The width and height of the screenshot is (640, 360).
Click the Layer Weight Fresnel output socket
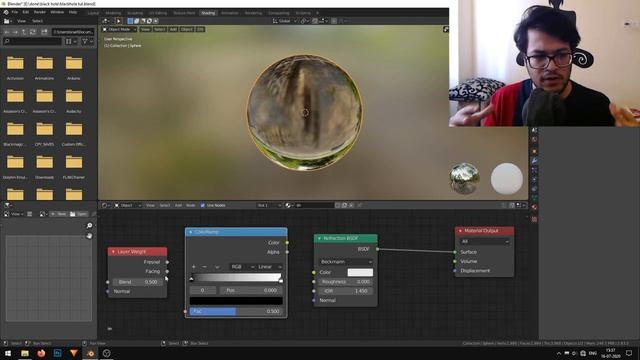click(167, 262)
